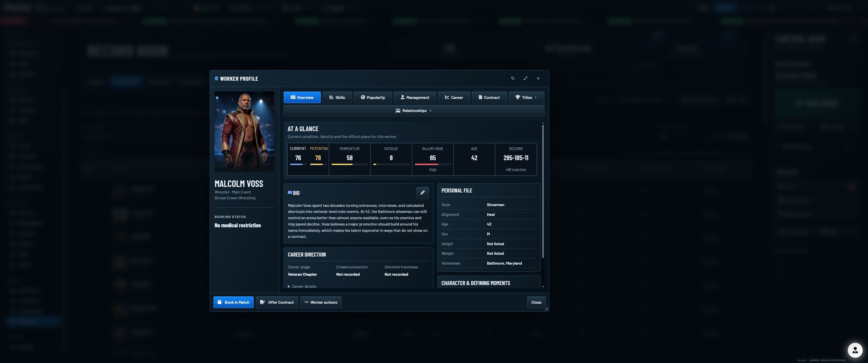Edit the bio with the pencil icon

coord(423,193)
